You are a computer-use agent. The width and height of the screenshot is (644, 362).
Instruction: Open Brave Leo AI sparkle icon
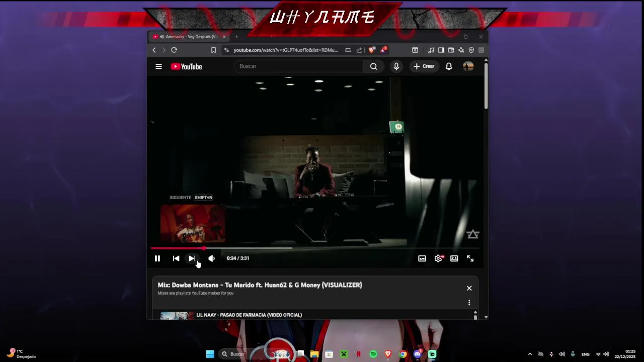461,50
